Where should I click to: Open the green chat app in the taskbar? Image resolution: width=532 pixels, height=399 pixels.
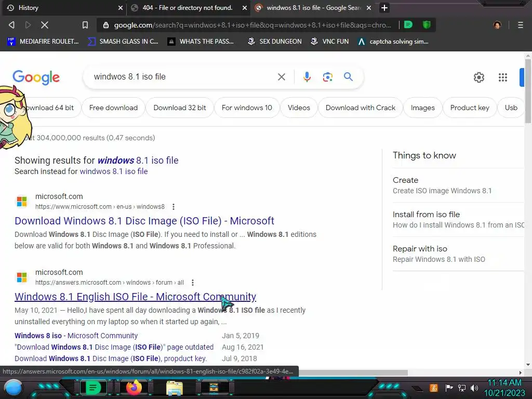93,388
